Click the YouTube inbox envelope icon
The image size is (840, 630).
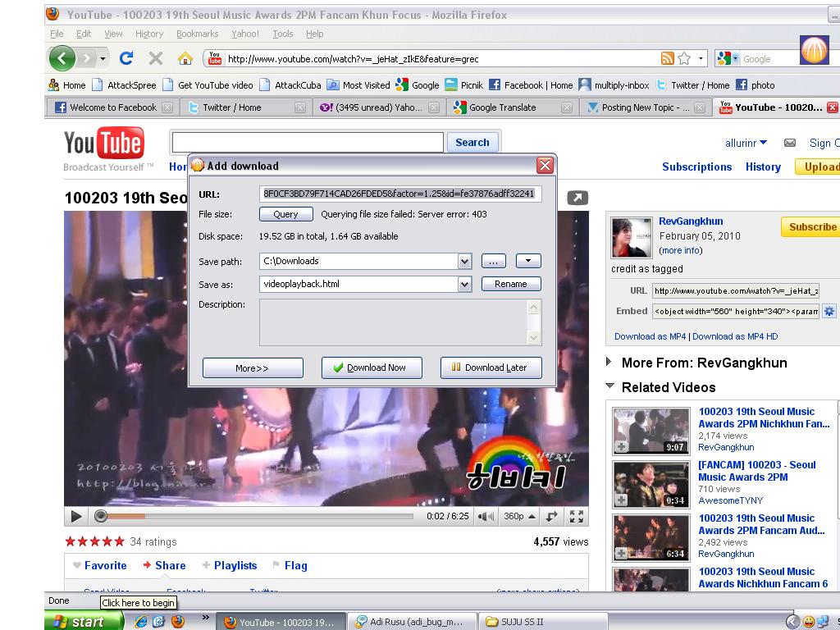(789, 143)
